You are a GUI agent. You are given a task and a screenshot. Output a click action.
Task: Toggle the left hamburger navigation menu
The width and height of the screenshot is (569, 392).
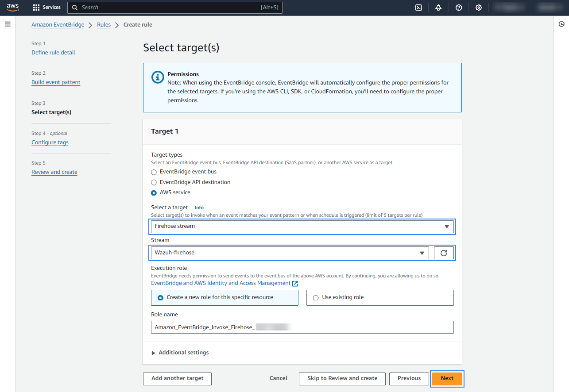(x=8, y=24)
